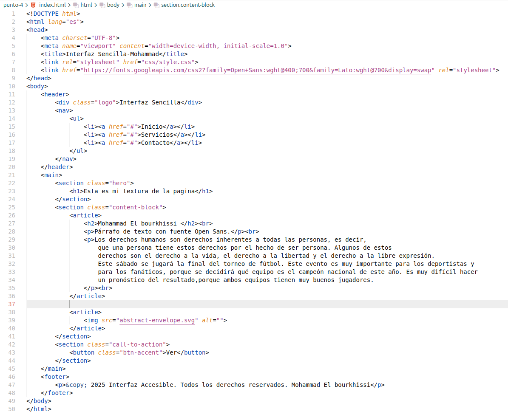Expand the section.content-block breadcrumb
Image resolution: width=508 pixels, height=420 pixels.
pos(188,5)
